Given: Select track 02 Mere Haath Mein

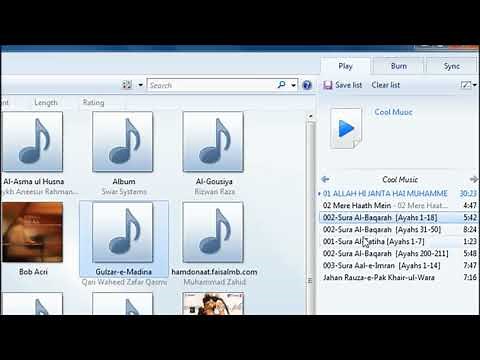Looking at the screenshot, I should point(399,205).
